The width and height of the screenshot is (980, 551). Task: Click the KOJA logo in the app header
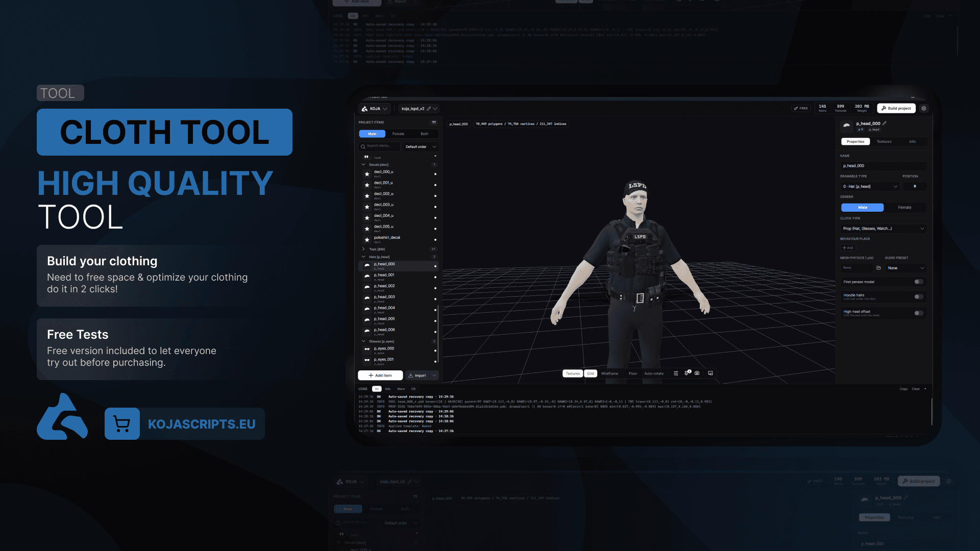tap(364, 109)
